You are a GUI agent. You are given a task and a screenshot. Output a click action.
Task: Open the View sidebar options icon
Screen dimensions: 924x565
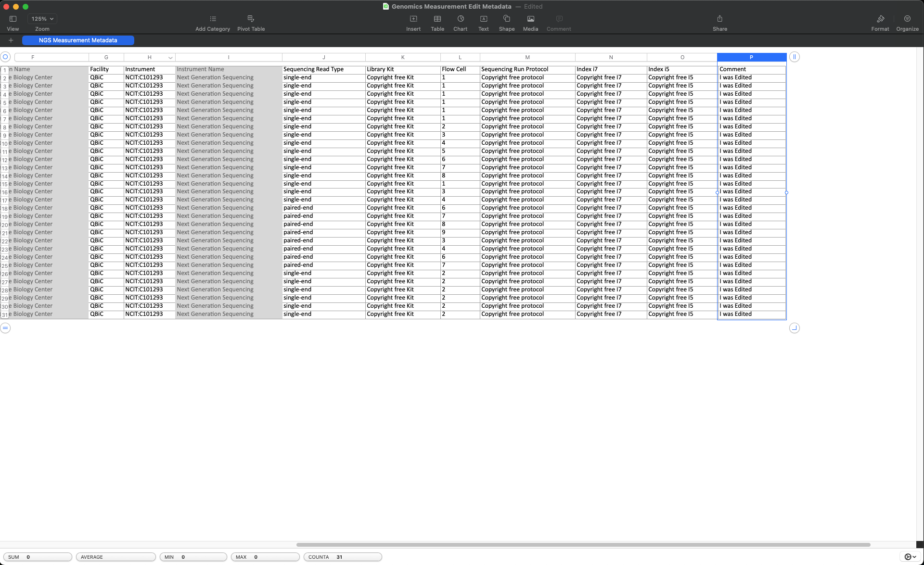(13, 19)
